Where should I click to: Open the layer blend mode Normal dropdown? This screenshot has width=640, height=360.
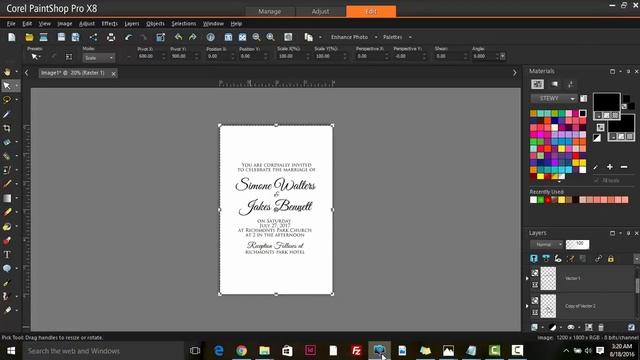[x=547, y=244]
